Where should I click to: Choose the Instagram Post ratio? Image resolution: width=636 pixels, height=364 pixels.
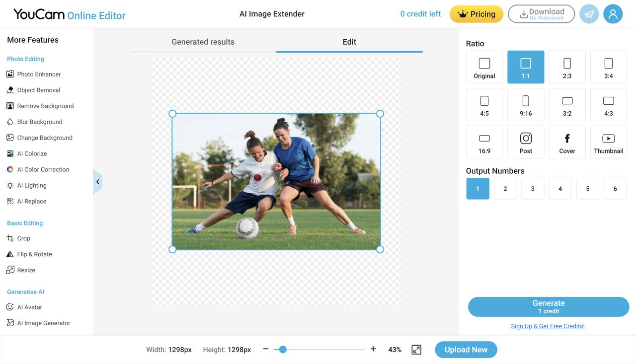(x=526, y=142)
